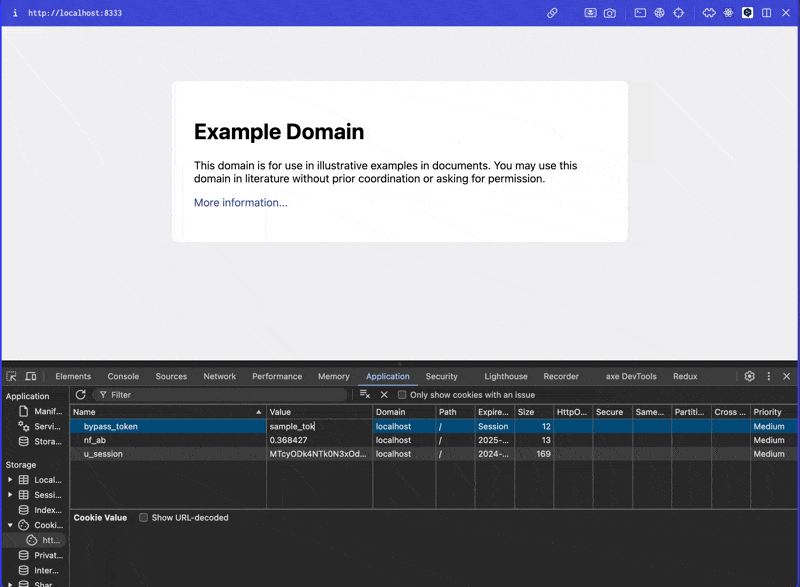
Task: Open DevTools settings gear
Action: 749,376
